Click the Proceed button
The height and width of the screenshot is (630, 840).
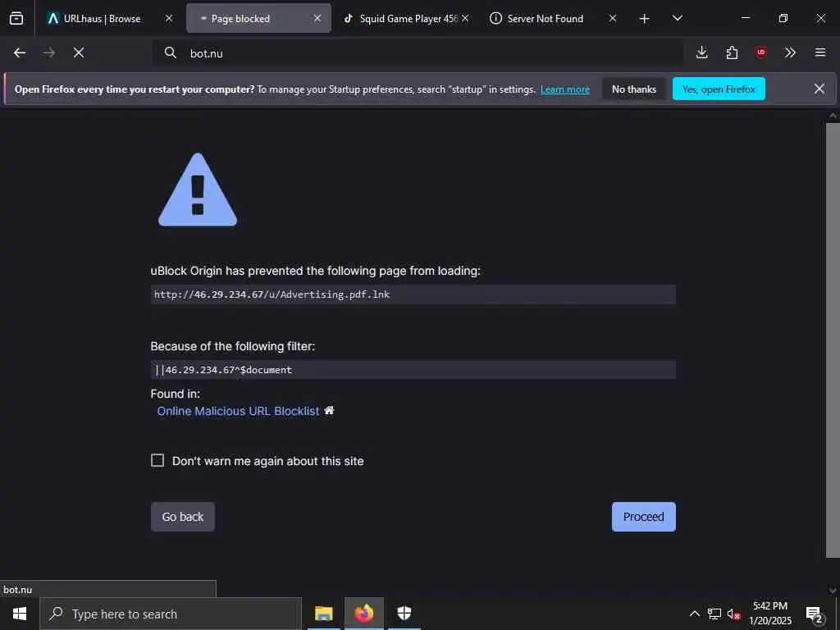click(x=643, y=517)
